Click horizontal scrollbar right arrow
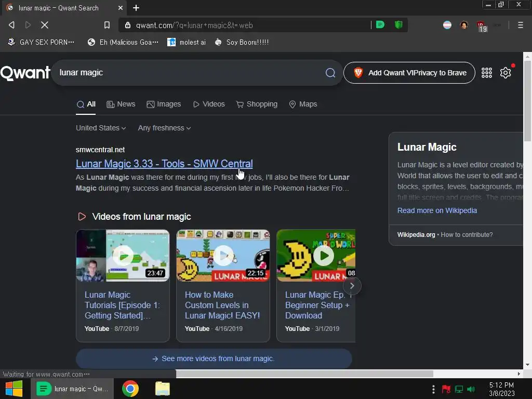Viewport: 532px width, 399px height. (519, 374)
